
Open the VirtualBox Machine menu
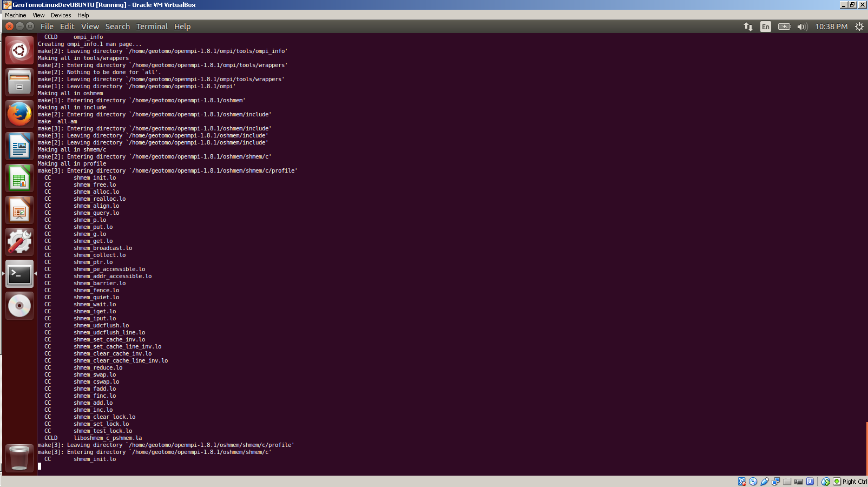16,15
